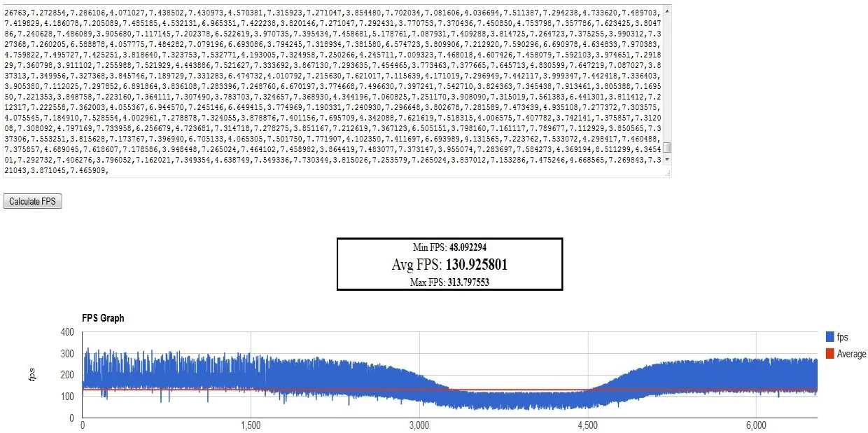
Task: Click the rotated fps y-axis title
Action: 32,375
